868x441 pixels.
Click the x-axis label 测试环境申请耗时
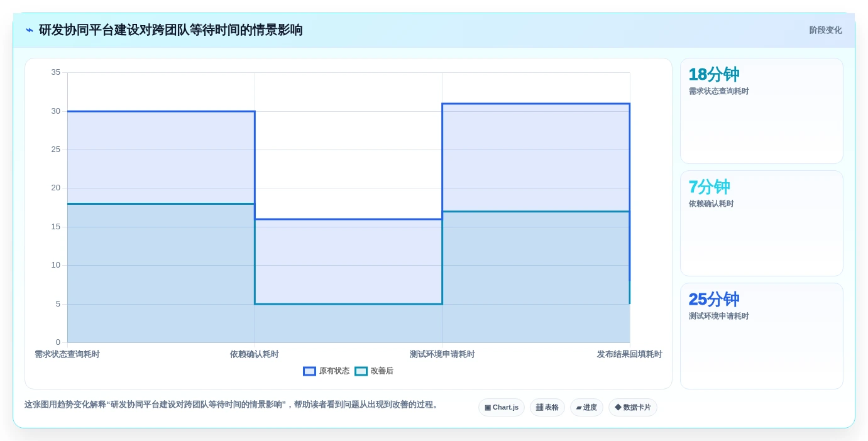click(442, 354)
